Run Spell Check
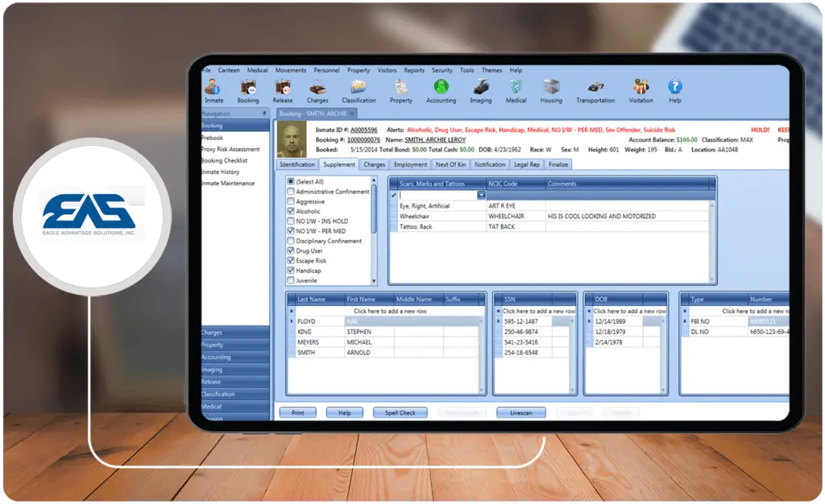 400,413
